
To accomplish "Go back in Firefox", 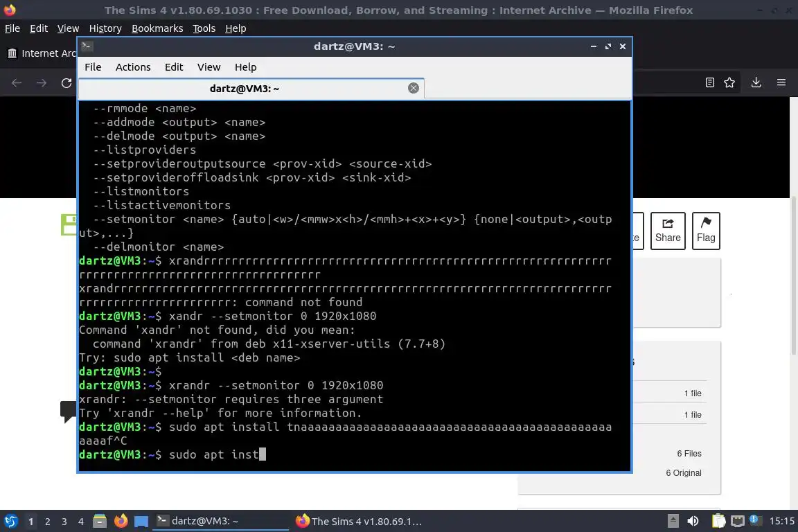I will click(17, 82).
